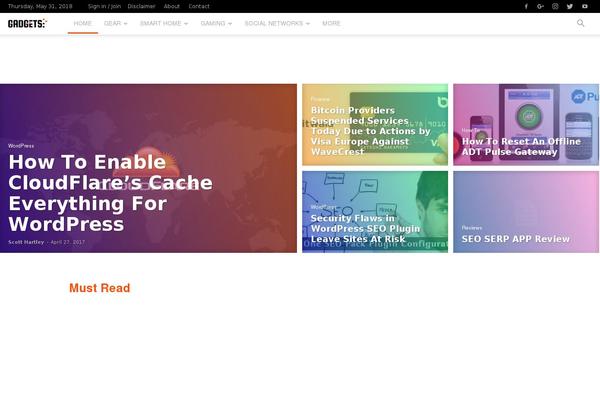Open How To Reset ADT Pulse Gateway article

[x=521, y=147]
